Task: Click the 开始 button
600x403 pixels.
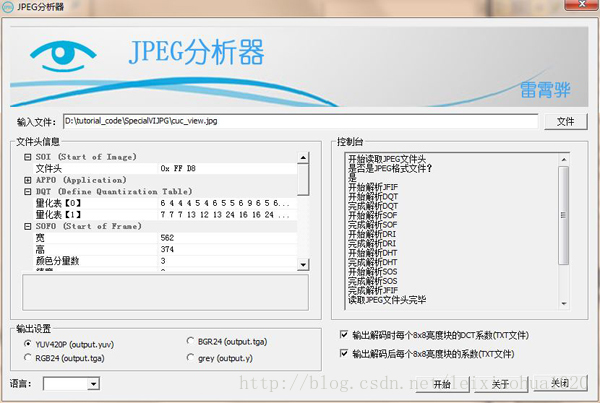Action: (x=443, y=384)
